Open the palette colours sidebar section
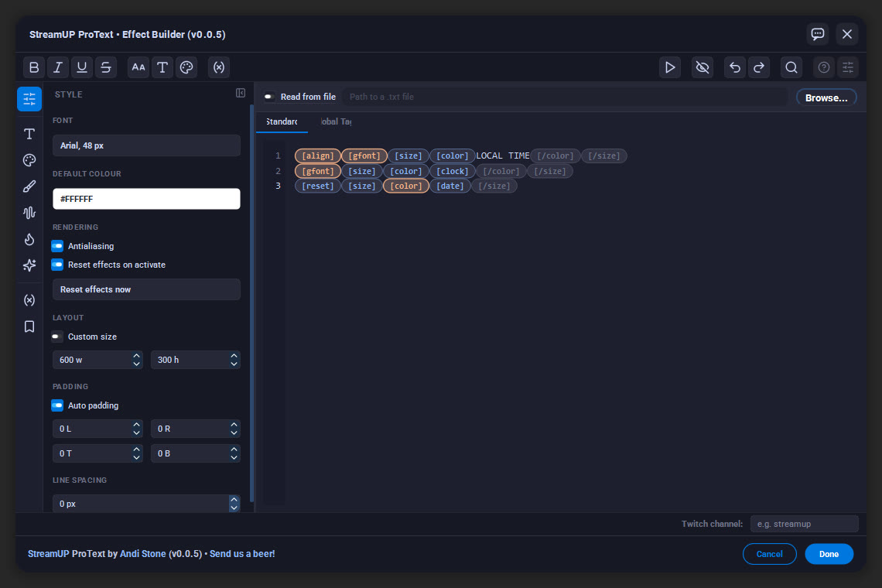Viewport: 882px width, 588px height. pyautogui.click(x=29, y=160)
